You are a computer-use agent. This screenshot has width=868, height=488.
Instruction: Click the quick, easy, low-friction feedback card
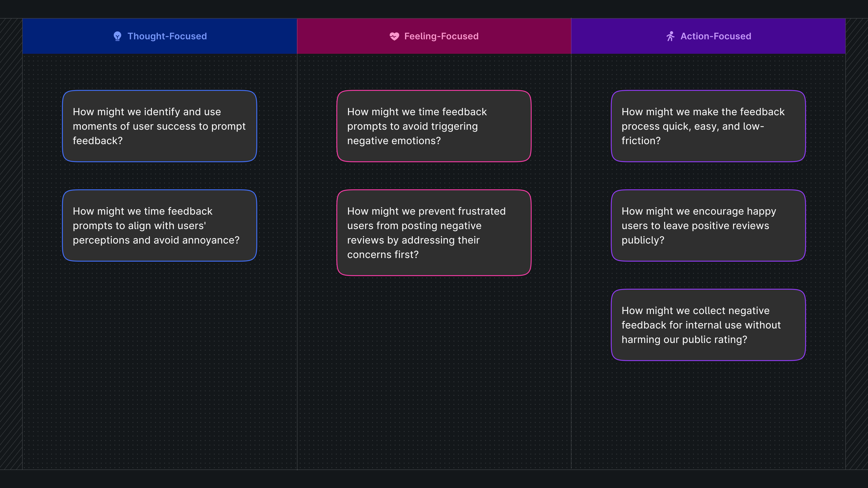[708, 126]
